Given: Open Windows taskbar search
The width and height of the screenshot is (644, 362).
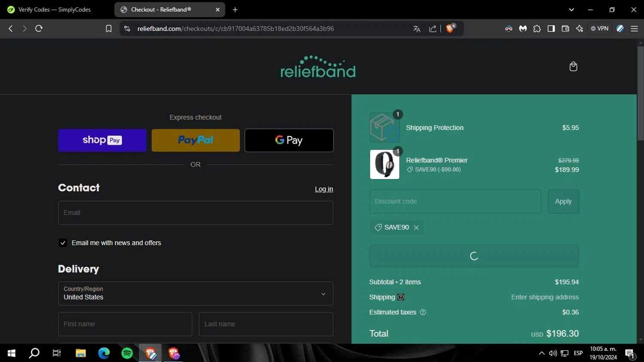Looking at the screenshot, I should tap(34, 353).
